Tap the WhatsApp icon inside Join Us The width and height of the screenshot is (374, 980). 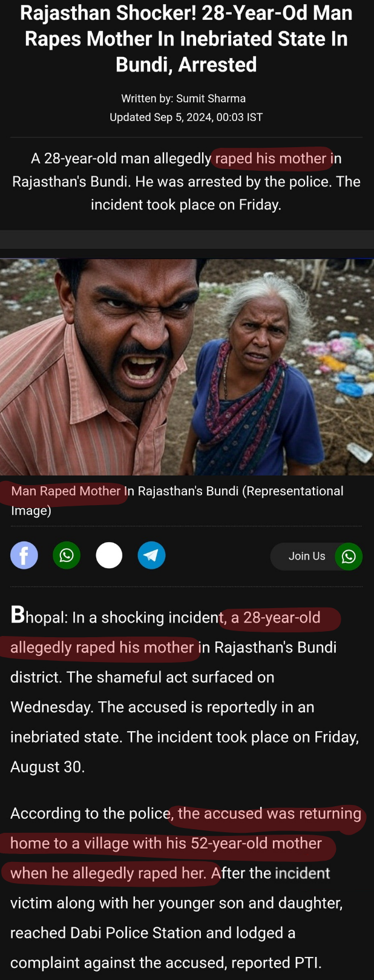coord(349,557)
